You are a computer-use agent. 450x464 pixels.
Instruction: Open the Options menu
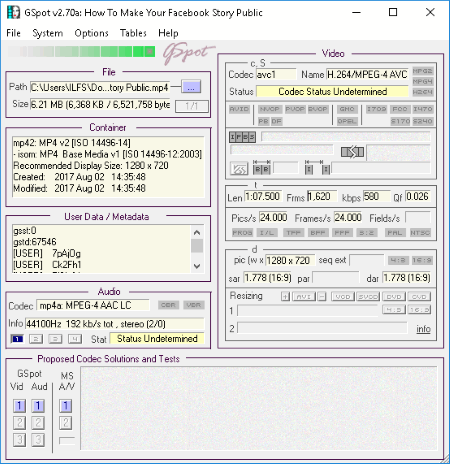(x=91, y=33)
